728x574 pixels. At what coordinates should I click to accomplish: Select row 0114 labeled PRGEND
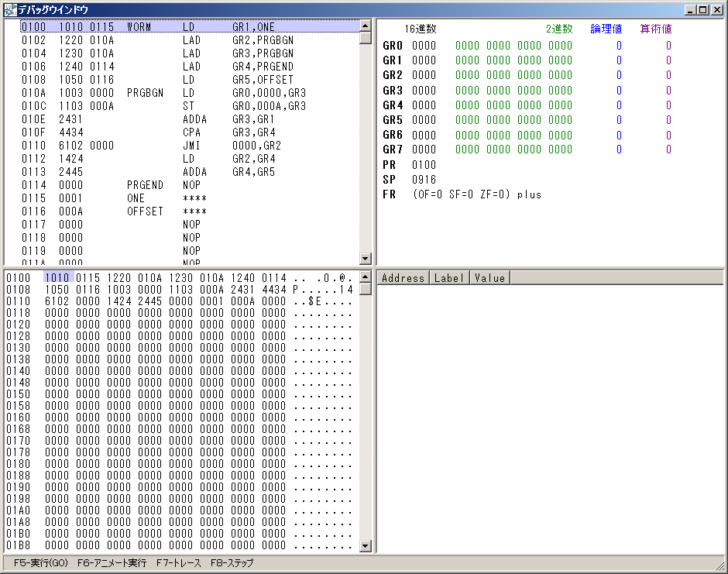(x=191, y=185)
